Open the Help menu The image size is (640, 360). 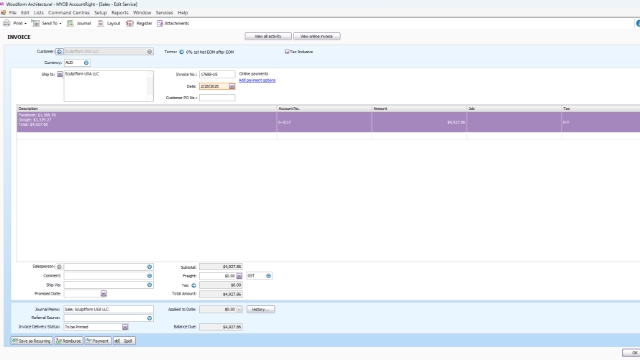coord(182,13)
